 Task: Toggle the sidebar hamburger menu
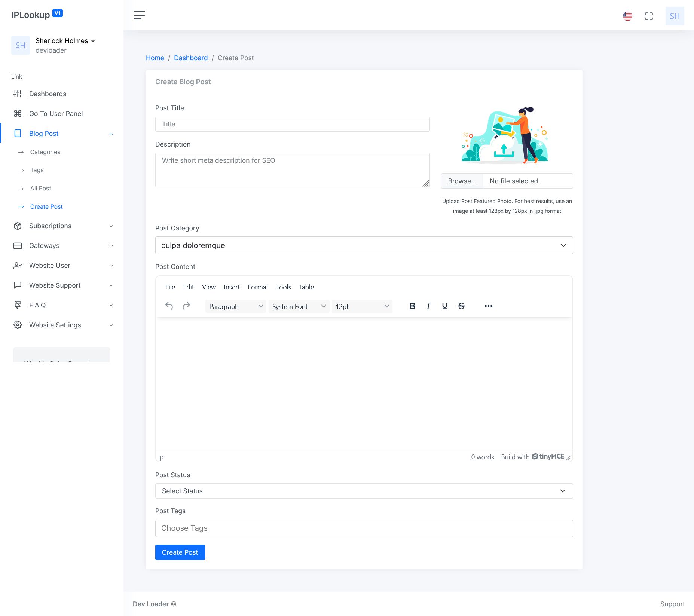[x=140, y=15]
